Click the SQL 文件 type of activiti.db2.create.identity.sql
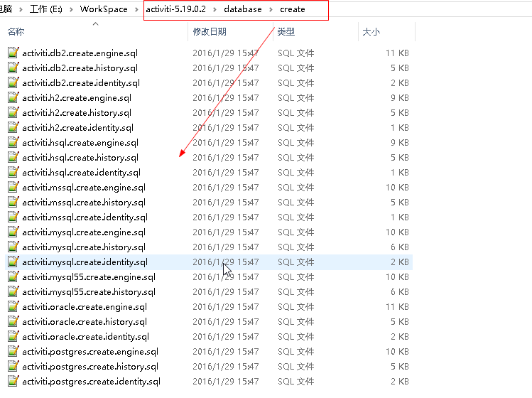This screenshot has width=532, height=398. click(296, 83)
